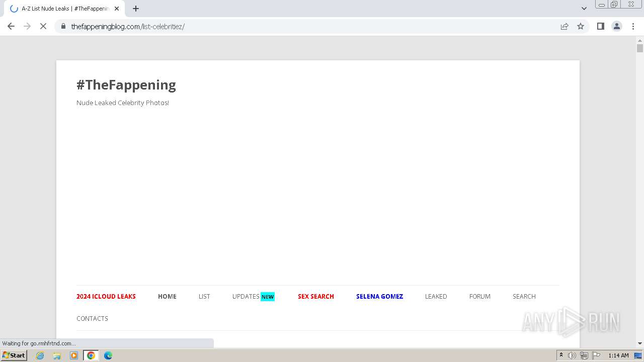Stop loading the page with X button
644x362 pixels.
point(43,26)
